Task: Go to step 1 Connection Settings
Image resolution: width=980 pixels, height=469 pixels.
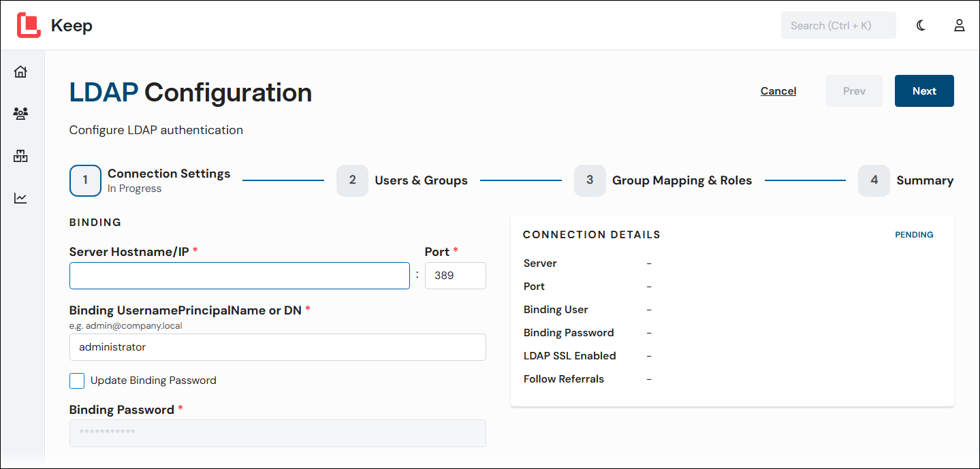Action: click(150, 180)
